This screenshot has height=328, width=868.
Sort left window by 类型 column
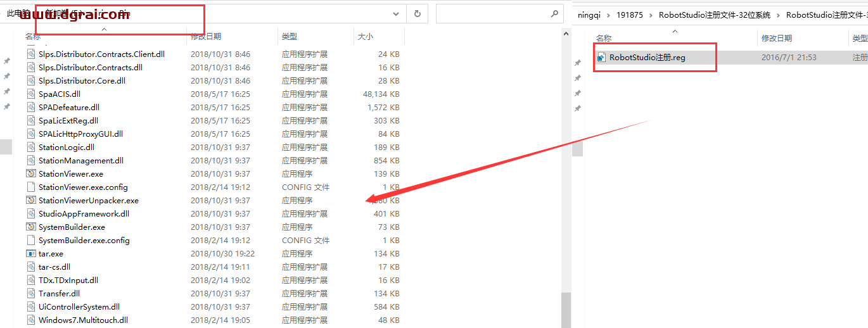290,37
